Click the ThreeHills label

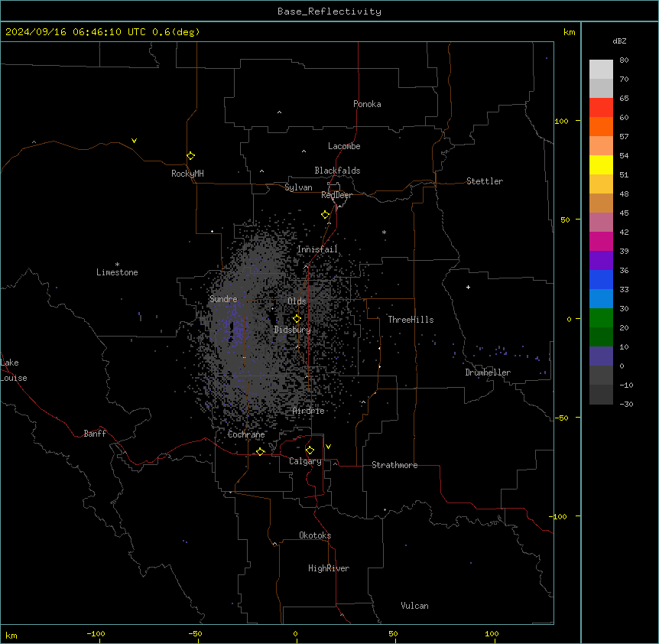pos(411,320)
